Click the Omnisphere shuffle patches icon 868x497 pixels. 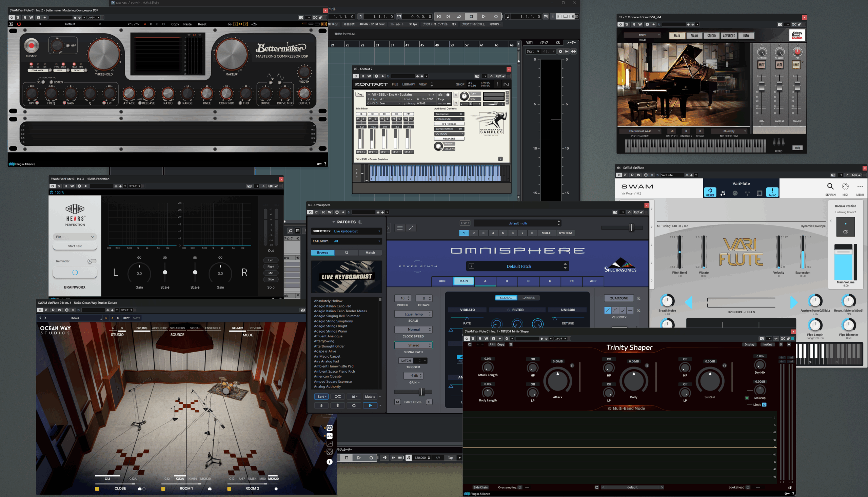point(338,397)
